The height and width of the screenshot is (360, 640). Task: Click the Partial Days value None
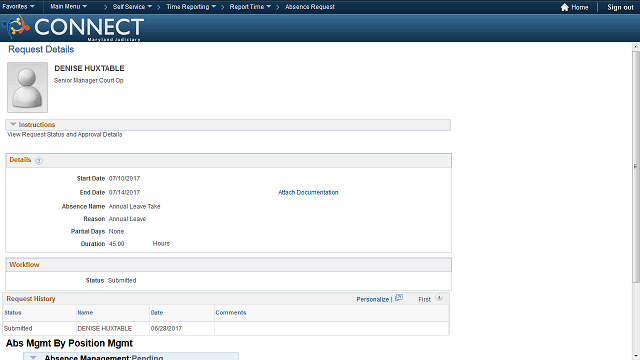116,231
